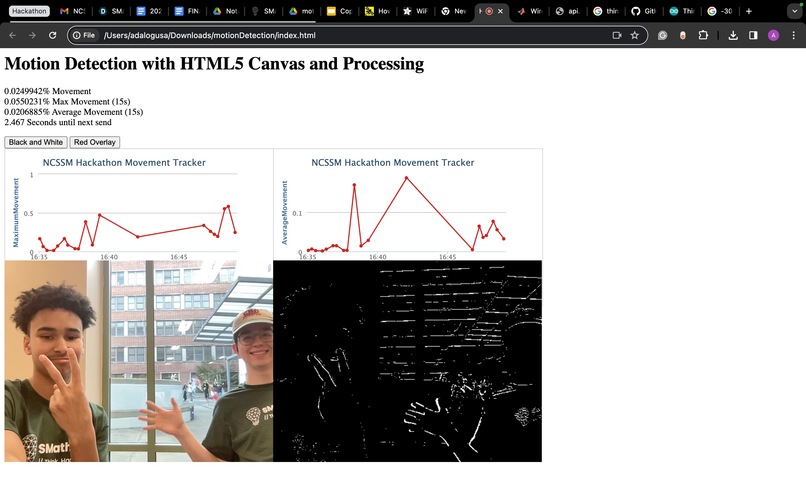Click the camera permission icon in address bar
The image size is (806, 504).
617,35
